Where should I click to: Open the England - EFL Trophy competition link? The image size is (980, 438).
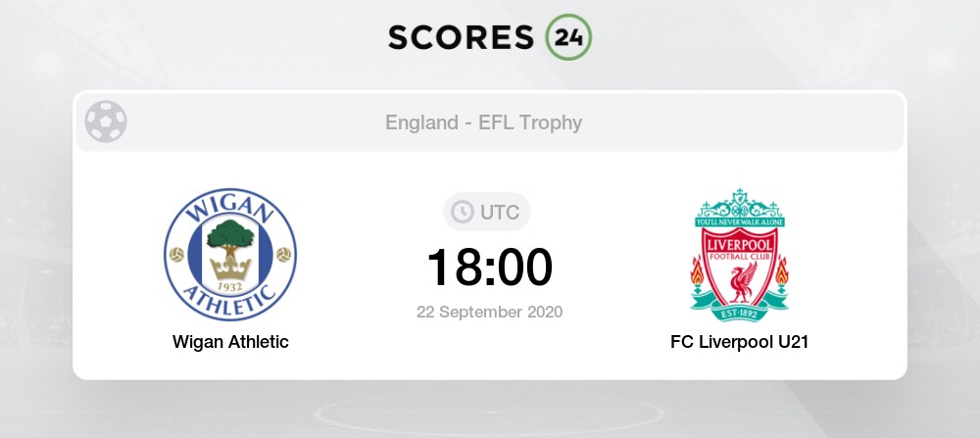click(484, 122)
